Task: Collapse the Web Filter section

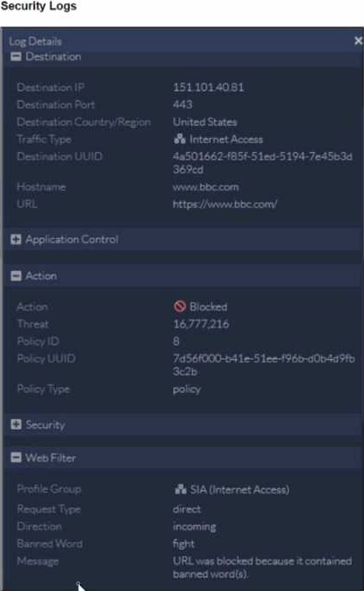Action: coord(16,458)
